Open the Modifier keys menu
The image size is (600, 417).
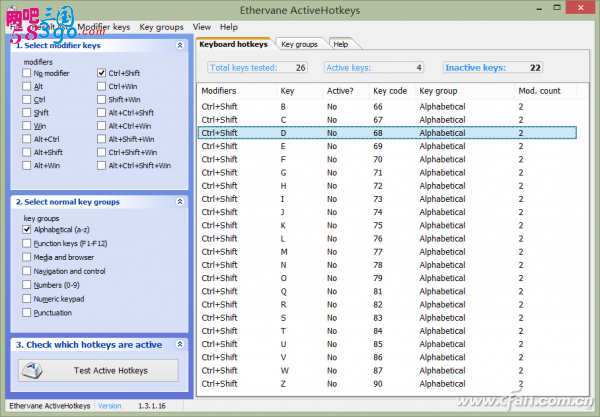point(104,27)
